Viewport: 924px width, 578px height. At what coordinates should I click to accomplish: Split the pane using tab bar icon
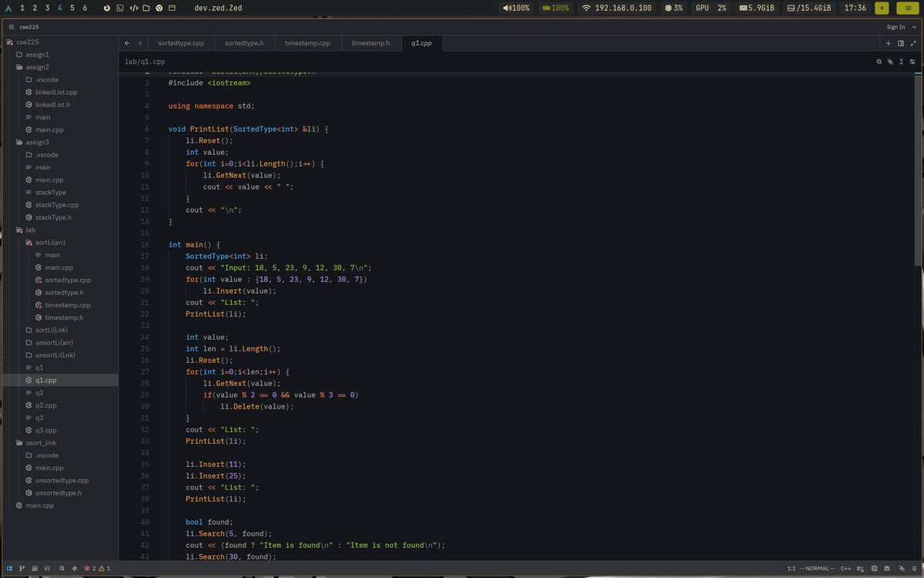[901, 43]
